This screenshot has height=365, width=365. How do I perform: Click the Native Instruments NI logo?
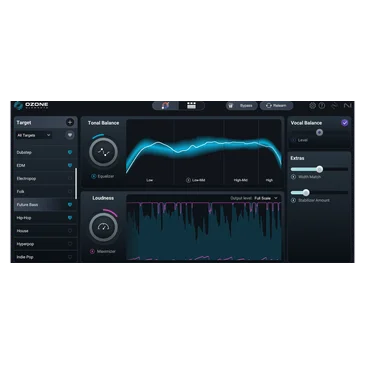(348, 106)
